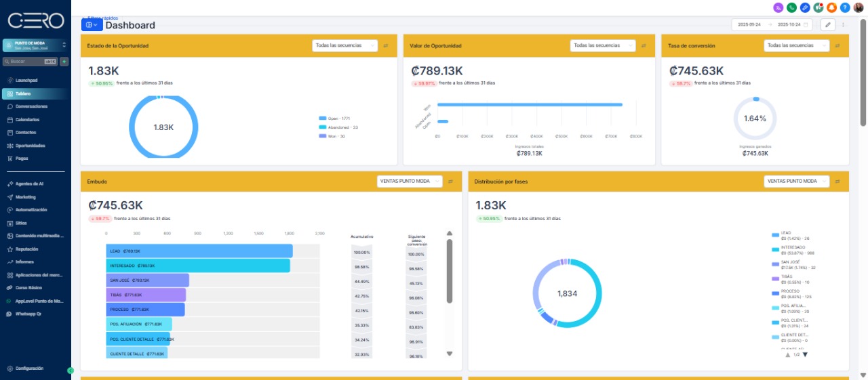Open the megaphone announcements icon

click(818, 7)
